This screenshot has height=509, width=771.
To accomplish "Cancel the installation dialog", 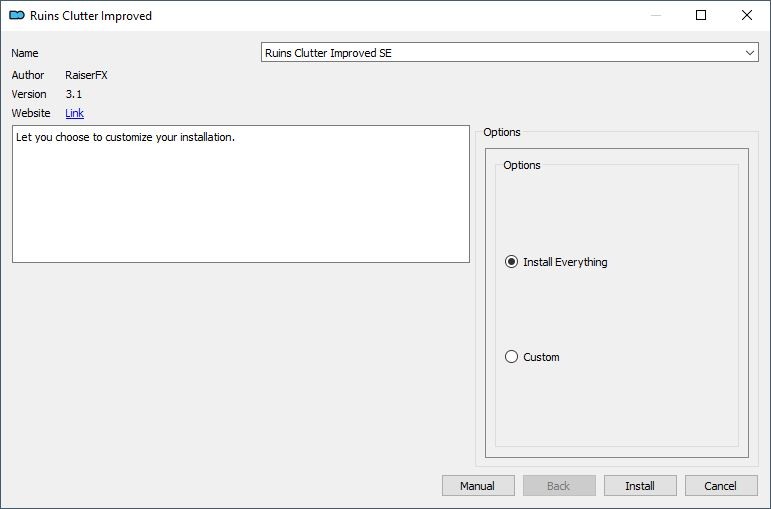I will click(x=721, y=486).
